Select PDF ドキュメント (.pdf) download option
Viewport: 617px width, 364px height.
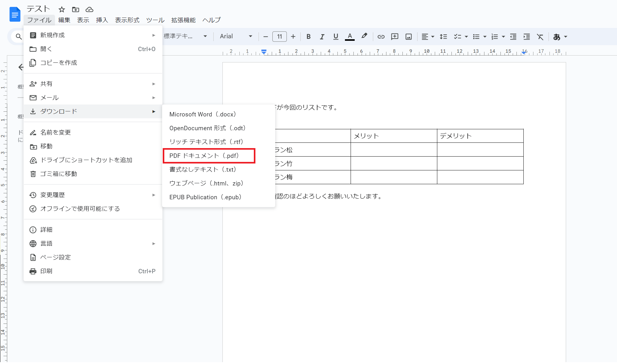[x=204, y=156]
